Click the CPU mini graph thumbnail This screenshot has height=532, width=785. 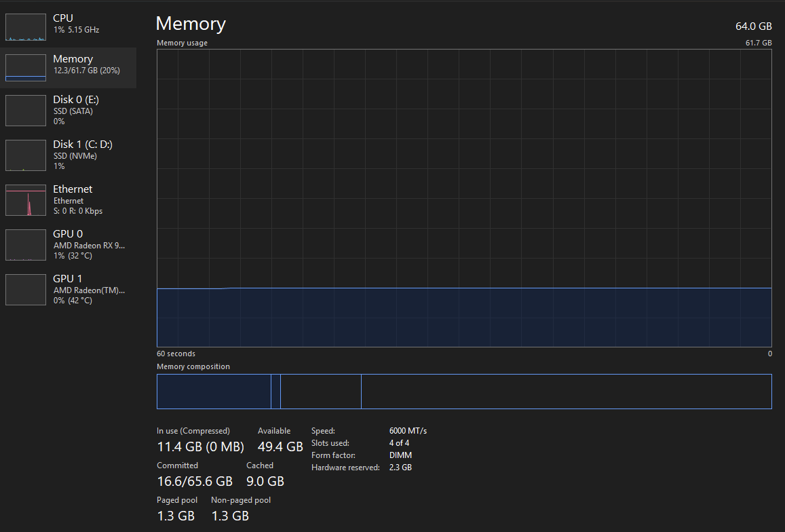pos(26,26)
